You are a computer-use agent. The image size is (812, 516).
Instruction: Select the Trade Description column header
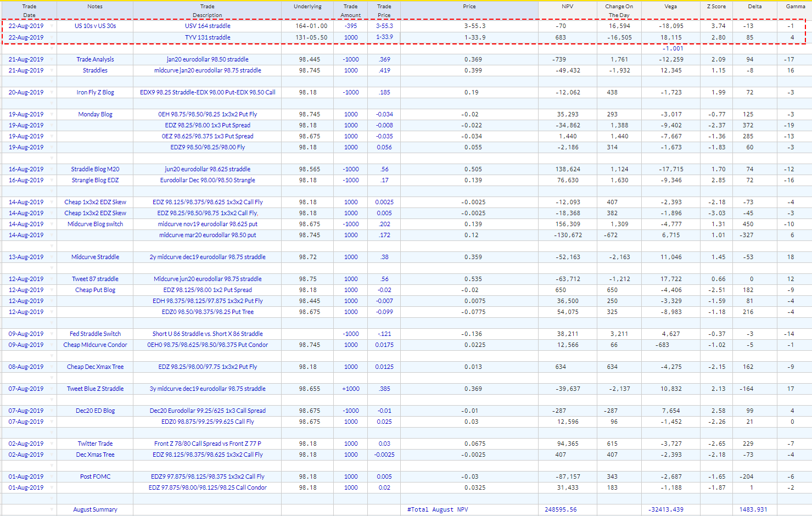(x=207, y=10)
